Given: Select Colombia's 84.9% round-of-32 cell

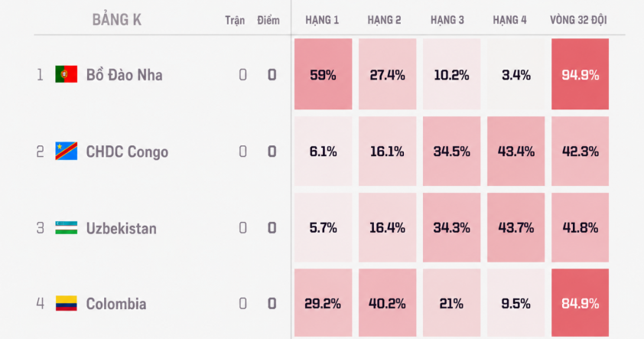Looking at the screenshot, I should [580, 303].
